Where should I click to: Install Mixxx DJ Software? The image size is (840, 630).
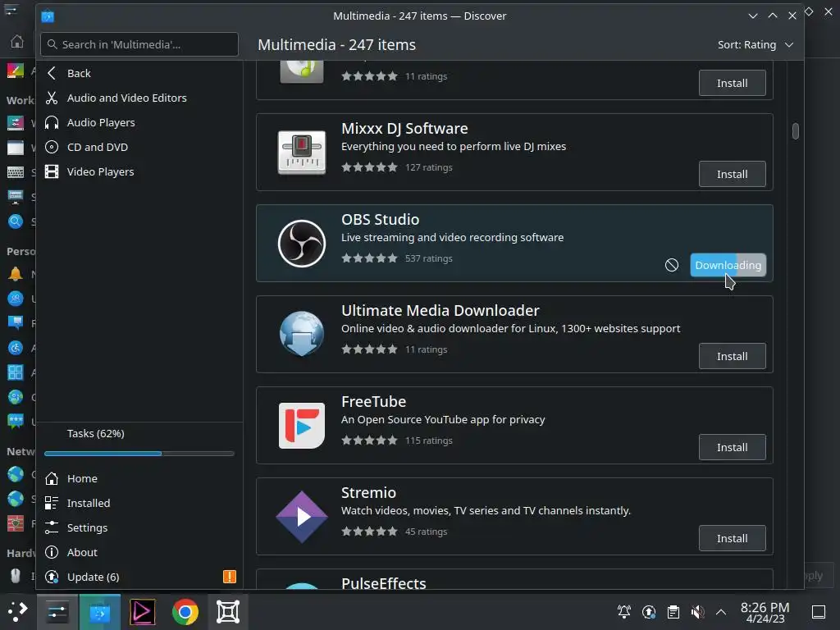[732, 174]
